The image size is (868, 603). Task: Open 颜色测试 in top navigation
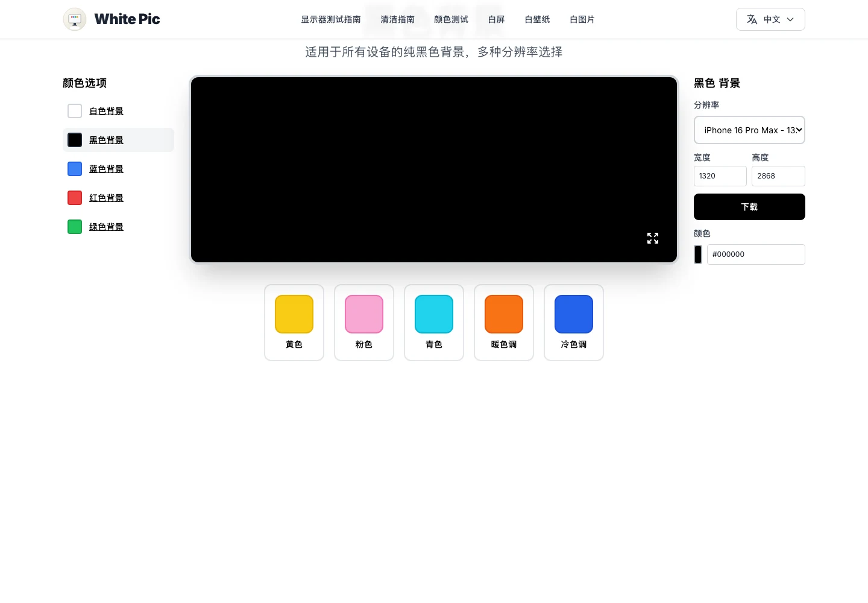[x=451, y=19]
